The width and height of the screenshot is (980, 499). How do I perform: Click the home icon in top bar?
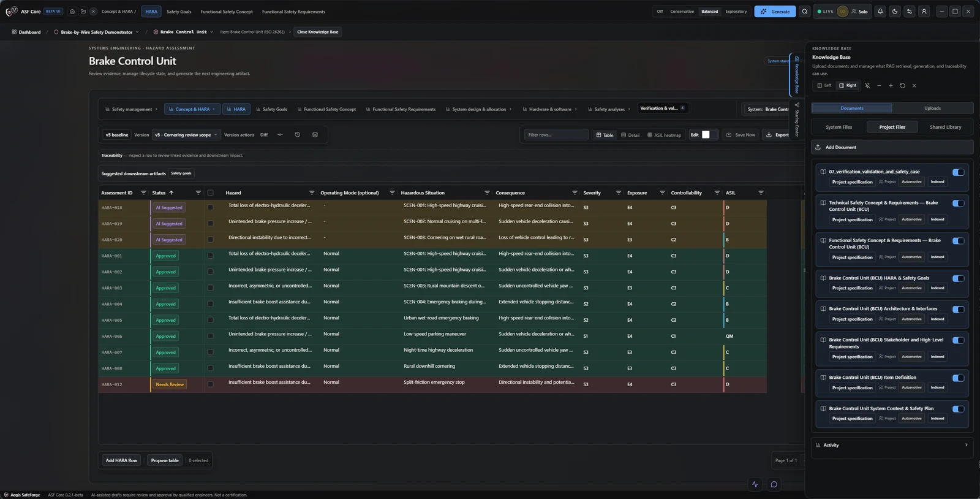coord(72,11)
